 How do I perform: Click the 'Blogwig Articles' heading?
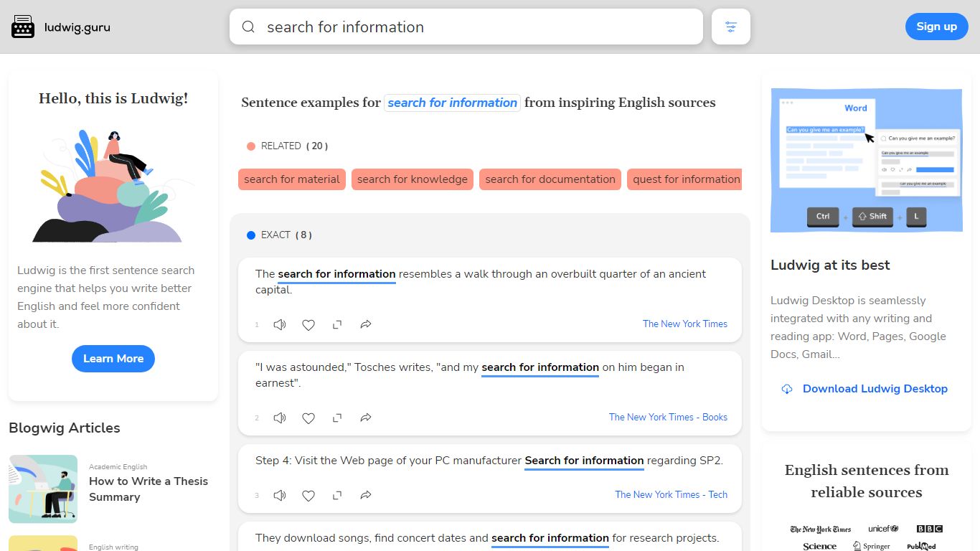(x=65, y=428)
